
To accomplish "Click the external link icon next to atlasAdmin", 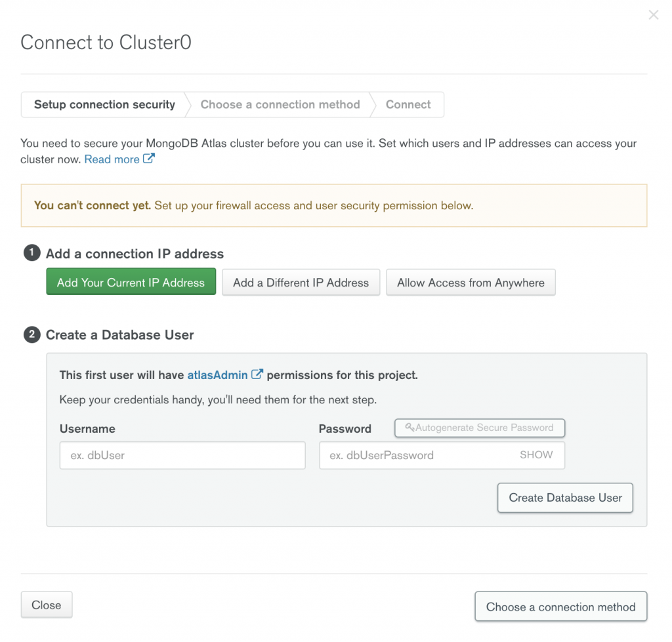I will (x=257, y=374).
